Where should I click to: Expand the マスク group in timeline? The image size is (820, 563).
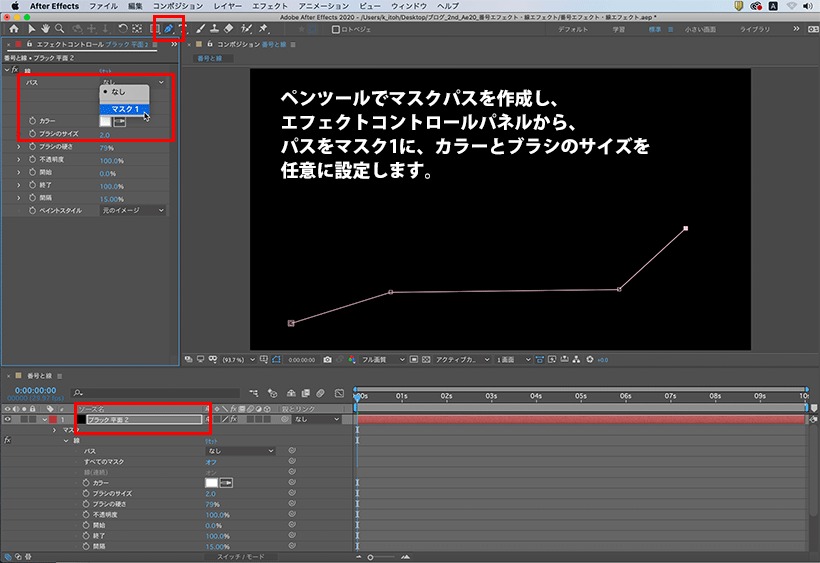point(54,430)
